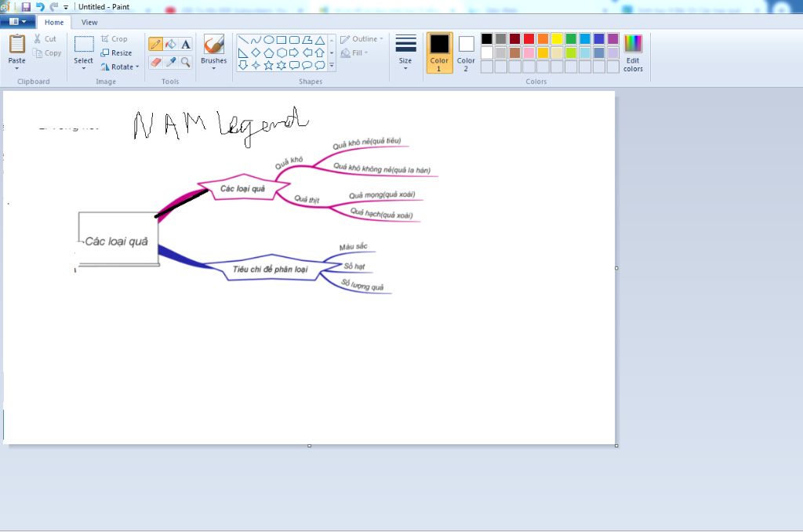
Task: Choose the Left arrow shape
Action: [307, 52]
